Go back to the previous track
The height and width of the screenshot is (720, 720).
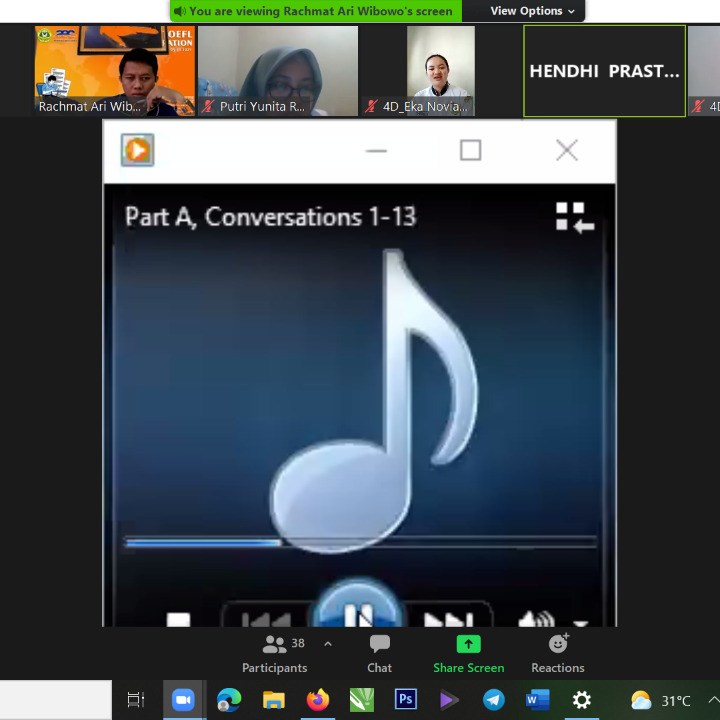click(267, 619)
